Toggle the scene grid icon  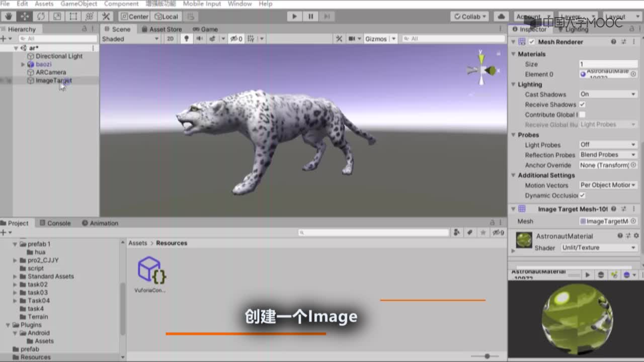click(x=251, y=39)
